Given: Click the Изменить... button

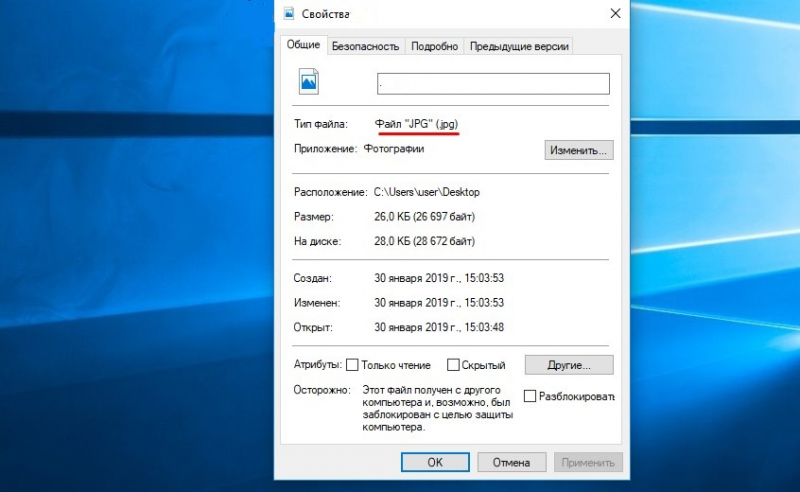Looking at the screenshot, I should coord(579,151).
